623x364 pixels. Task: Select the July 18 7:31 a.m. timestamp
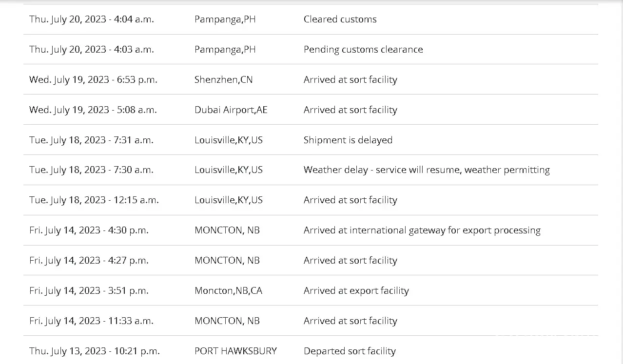(x=91, y=140)
